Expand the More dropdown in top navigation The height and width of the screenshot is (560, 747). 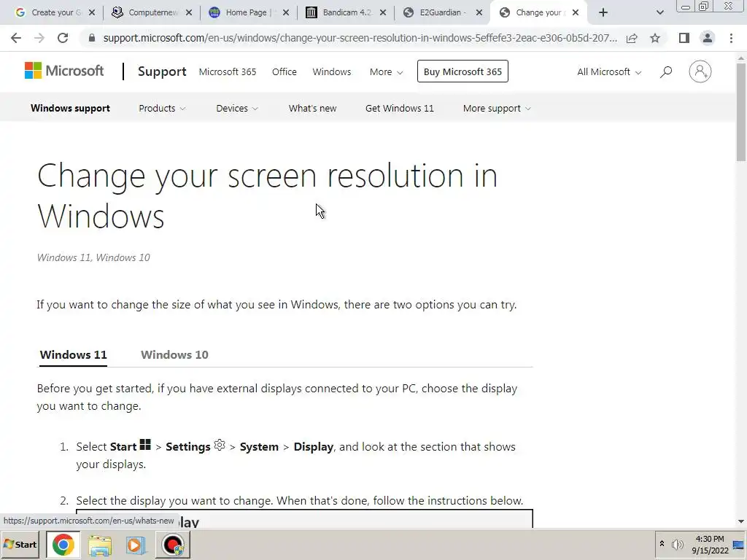[x=387, y=72]
